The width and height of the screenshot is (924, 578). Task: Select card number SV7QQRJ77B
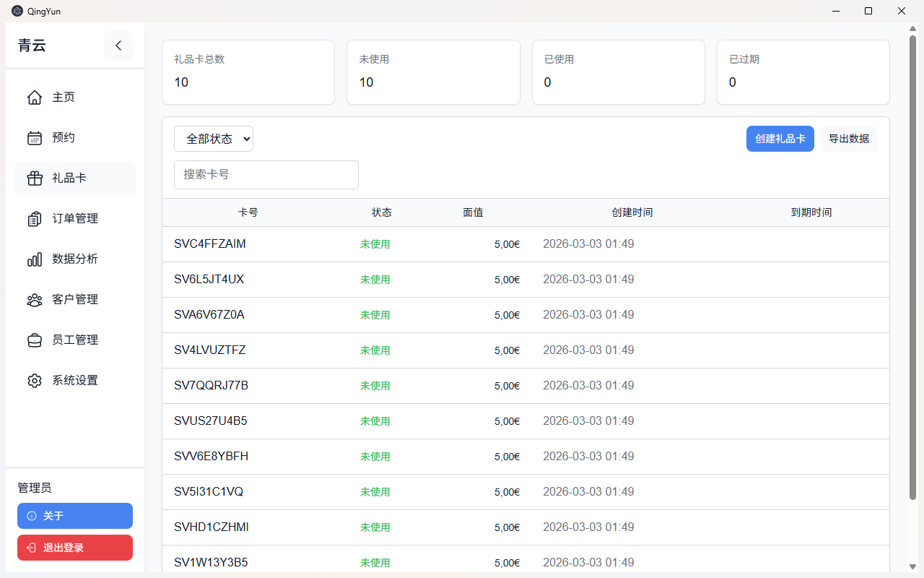pos(212,386)
